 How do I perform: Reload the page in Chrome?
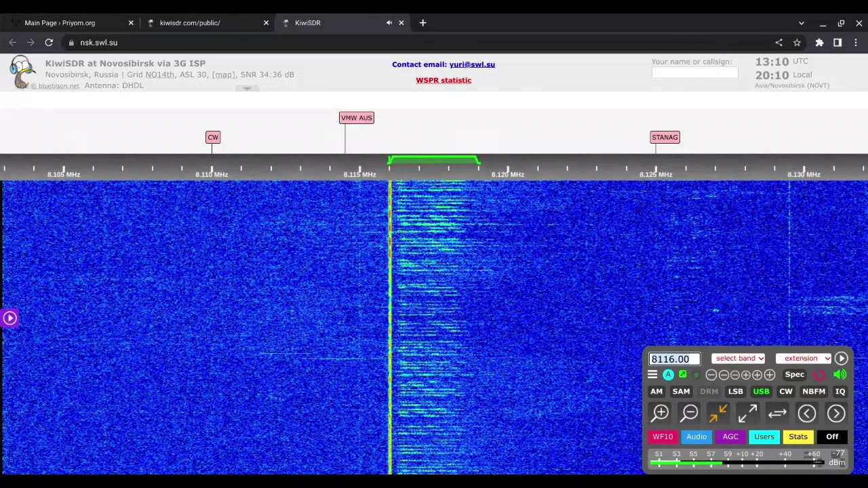pyautogui.click(x=49, y=42)
